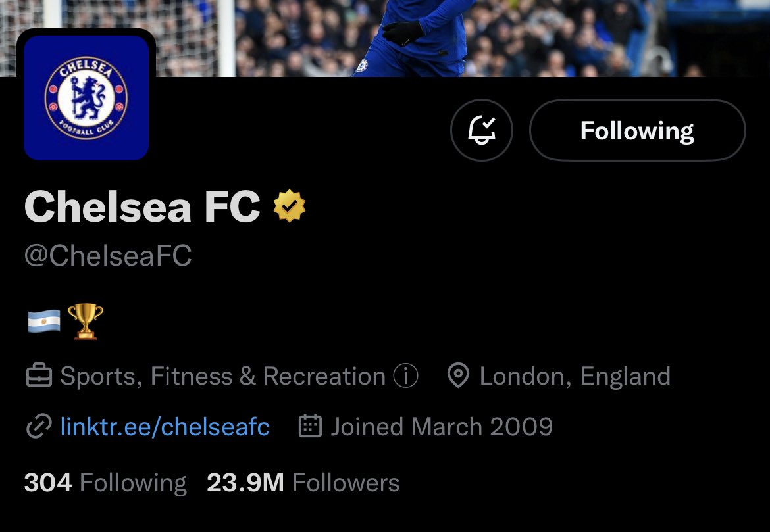Open the 304 Following list
The width and height of the screenshot is (770, 532).
(105, 483)
